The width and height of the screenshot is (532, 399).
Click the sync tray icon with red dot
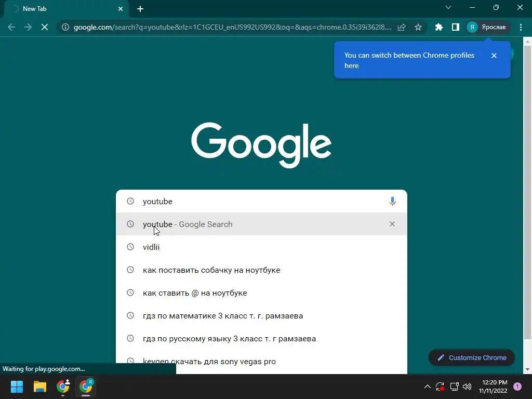tap(440, 387)
